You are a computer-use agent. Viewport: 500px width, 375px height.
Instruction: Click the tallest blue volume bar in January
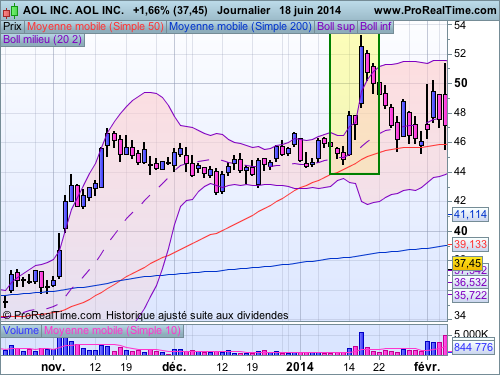click(x=361, y=343)
